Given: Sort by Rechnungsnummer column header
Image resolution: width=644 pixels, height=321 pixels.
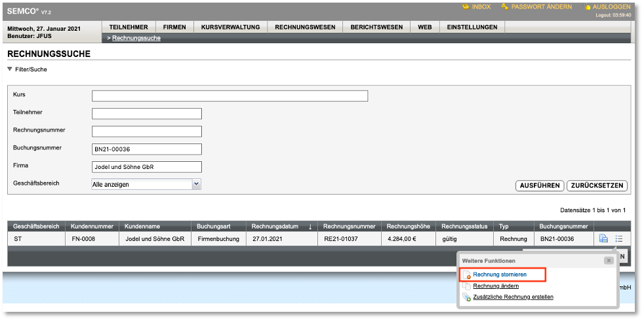Looking at the screenshot, I should [x=349, y=226].
